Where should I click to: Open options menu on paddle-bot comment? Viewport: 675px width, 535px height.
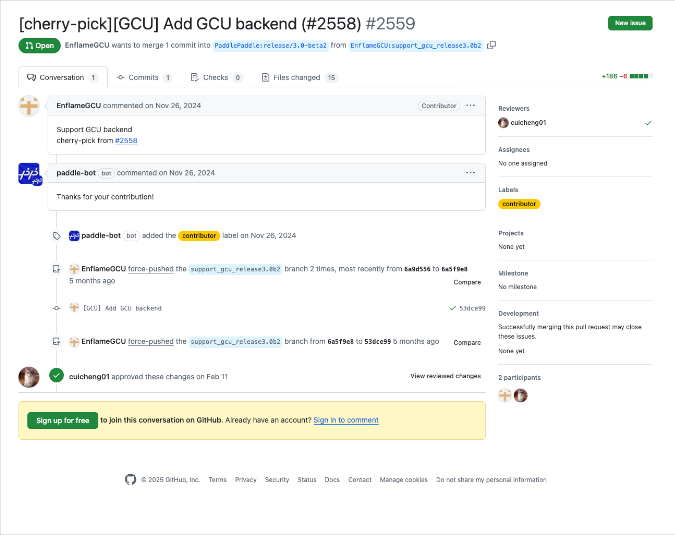[471, 173]
